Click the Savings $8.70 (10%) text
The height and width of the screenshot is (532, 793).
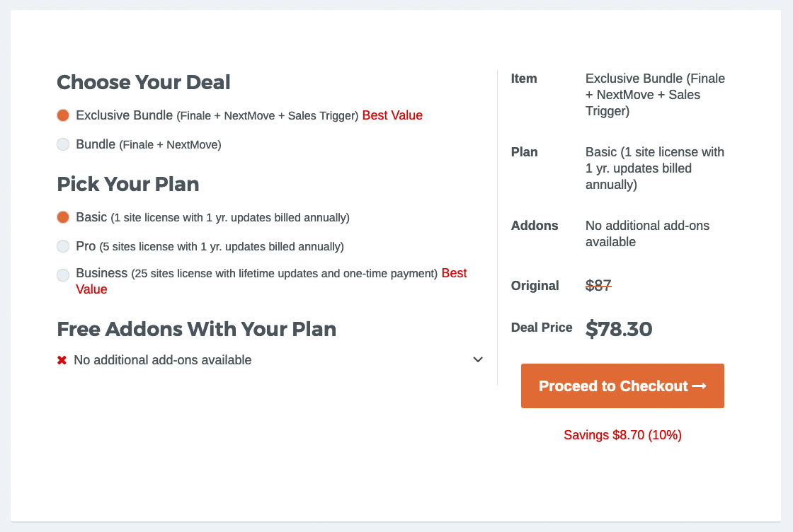(622, 435)
